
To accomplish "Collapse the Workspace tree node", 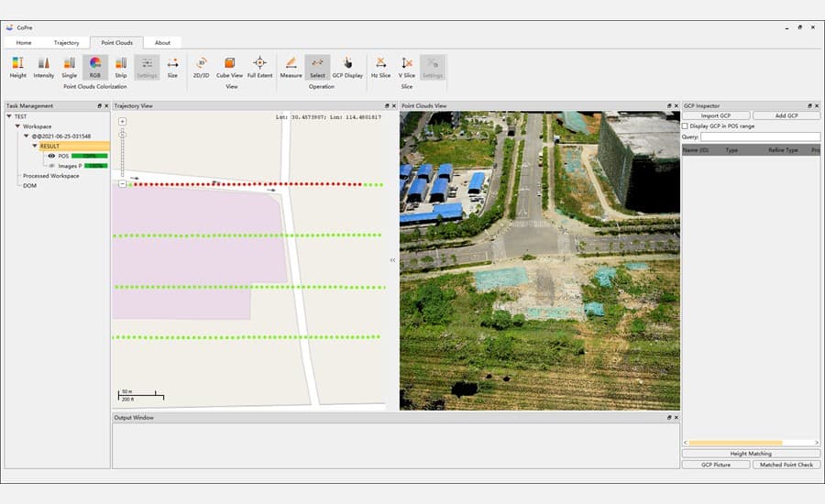I will (17, 126).
